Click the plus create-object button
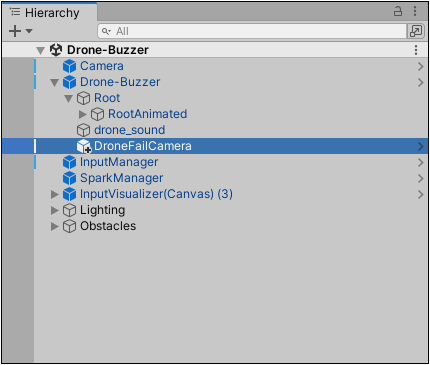 point(15,31)
